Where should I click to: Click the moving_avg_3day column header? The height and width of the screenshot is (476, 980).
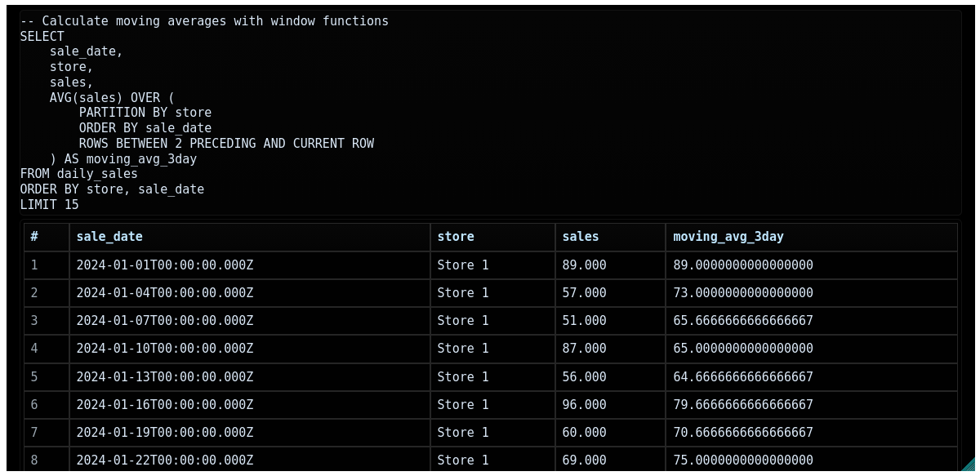click(812, 237)
